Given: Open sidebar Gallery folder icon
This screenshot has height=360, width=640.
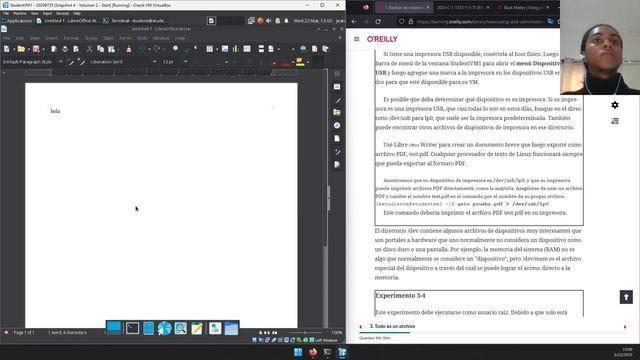Looking at the screenshot, I should pos(337,112).
